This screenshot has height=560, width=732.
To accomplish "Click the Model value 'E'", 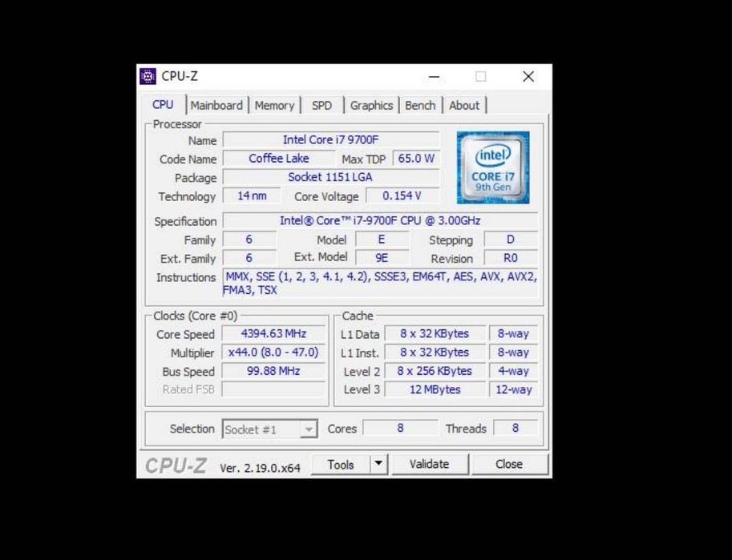I will [382, 240].
